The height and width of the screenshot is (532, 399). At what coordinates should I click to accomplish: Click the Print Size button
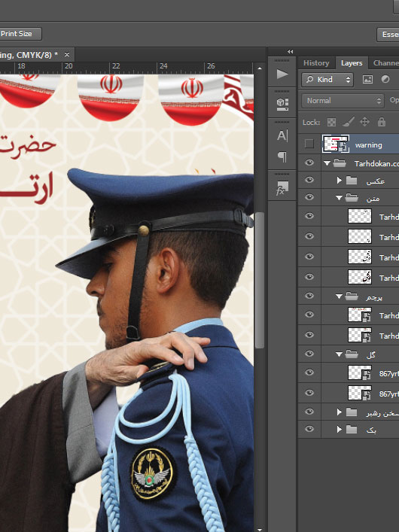[20, 34]
